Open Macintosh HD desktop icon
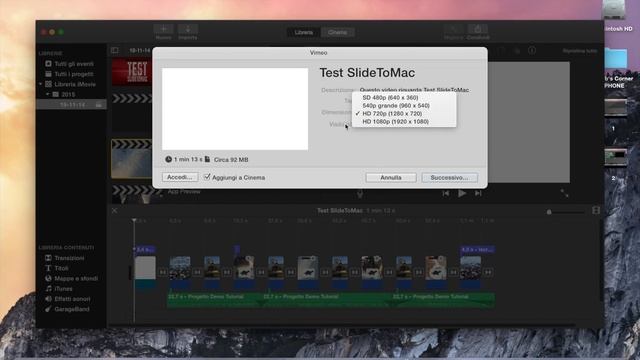 click(614, 10)
